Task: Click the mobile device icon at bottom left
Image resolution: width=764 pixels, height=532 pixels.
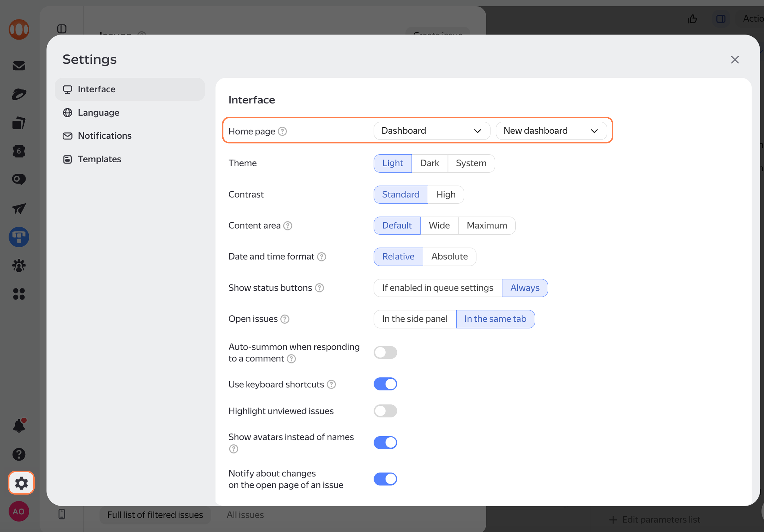Action: [x=62, y=514]
